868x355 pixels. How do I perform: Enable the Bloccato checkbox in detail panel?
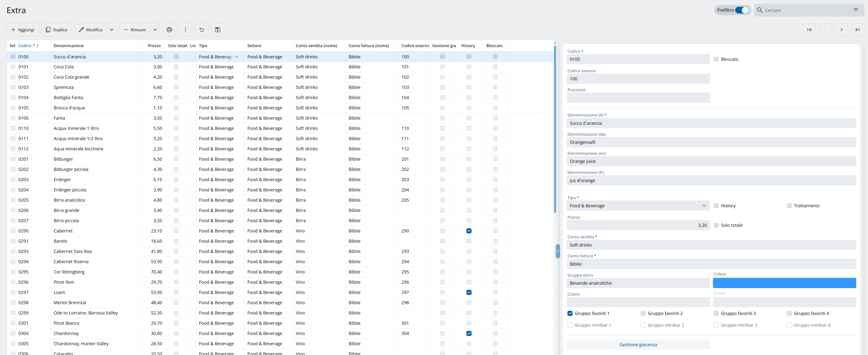(x=716, y=59)
